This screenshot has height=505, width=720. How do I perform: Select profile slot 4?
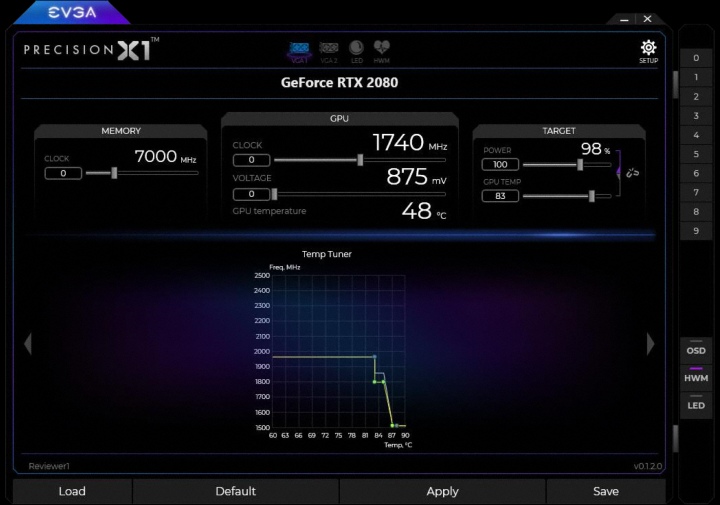point(696,135)
